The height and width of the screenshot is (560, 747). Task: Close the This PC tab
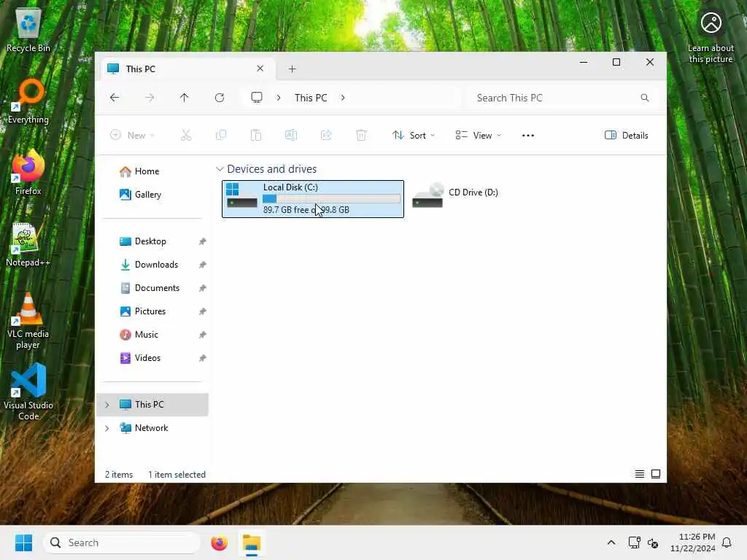pyautogui.click(x=260, y=69)
